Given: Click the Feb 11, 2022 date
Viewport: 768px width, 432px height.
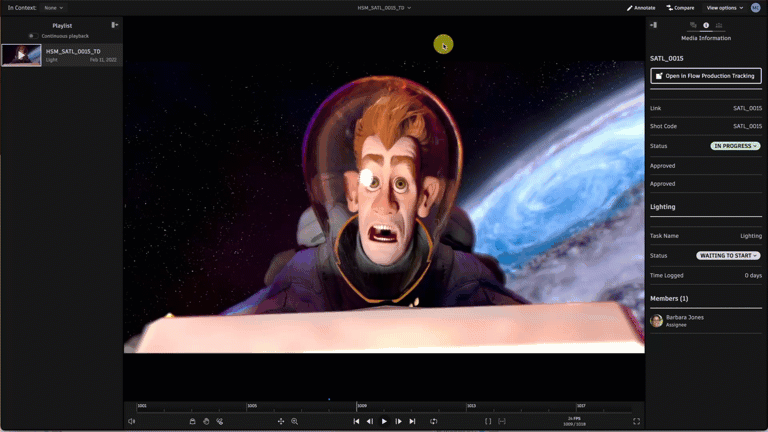Looking at the screenshot, I should tap(103, 60).
